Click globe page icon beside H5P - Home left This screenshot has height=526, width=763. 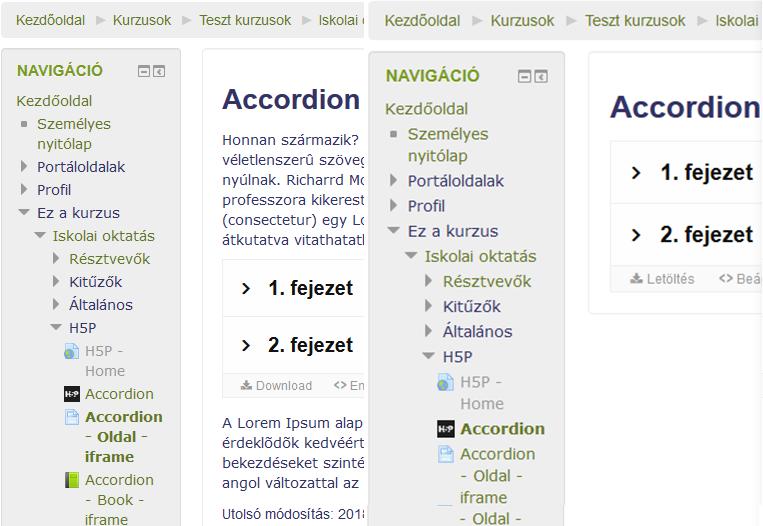click(72, 351)
